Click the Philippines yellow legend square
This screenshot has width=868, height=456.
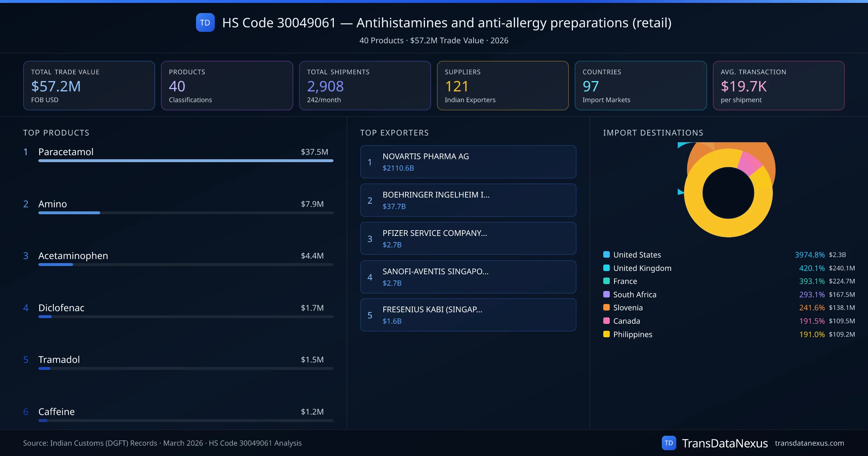click(606, 334)
